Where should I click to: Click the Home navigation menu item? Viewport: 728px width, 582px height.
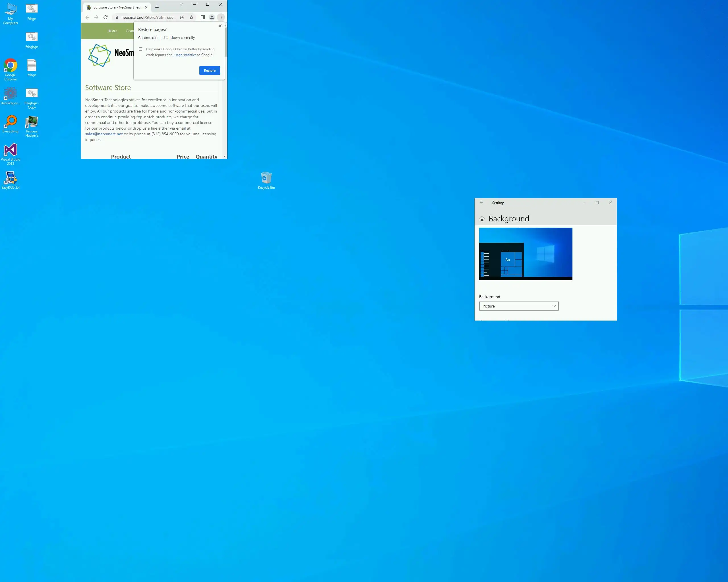[x=112, y=31]
